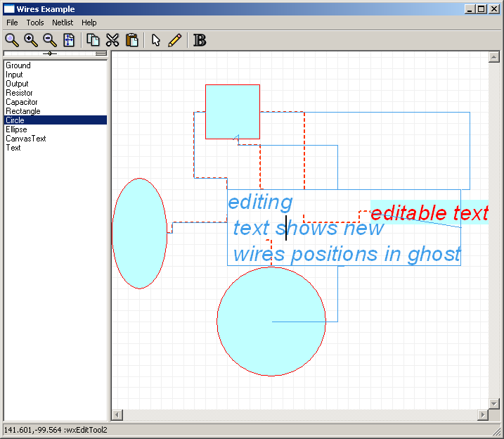Select the arrow pointer tool
This screenshot has width=504, height=439.
click(156, 40)
